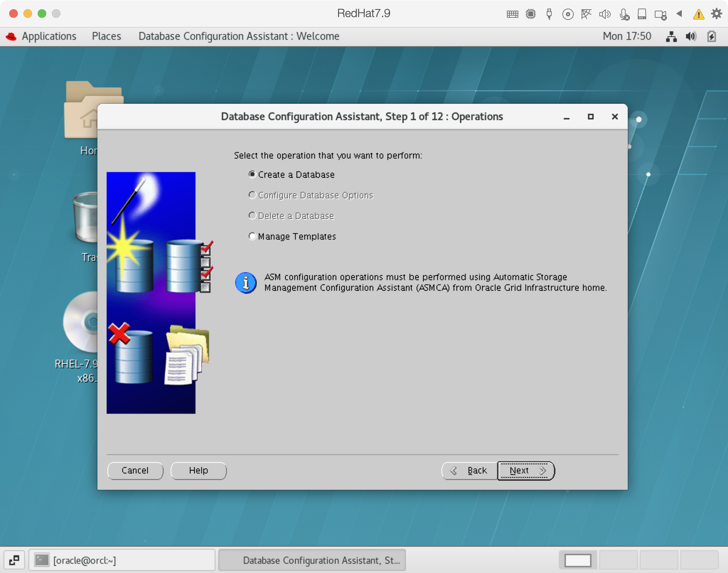Click the network icon in GNOME panel
The height and width of the screenshot is (573, 728).
point(671,36)
